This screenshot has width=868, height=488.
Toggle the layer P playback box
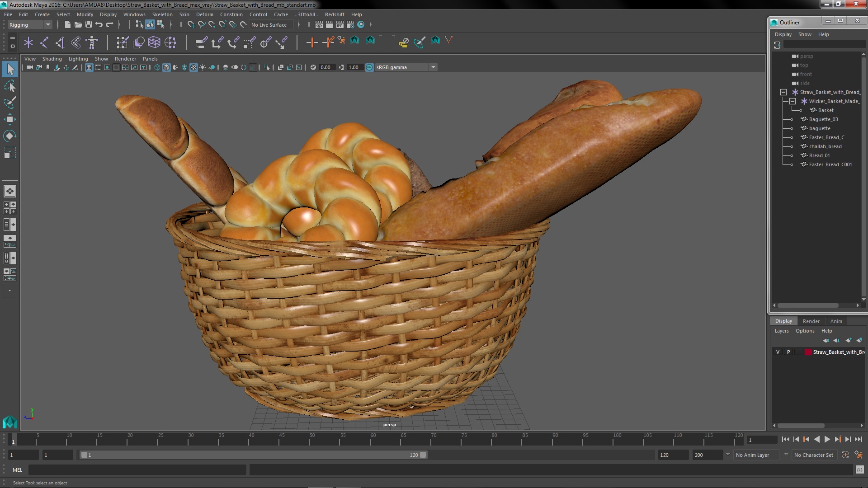point(788,352)
